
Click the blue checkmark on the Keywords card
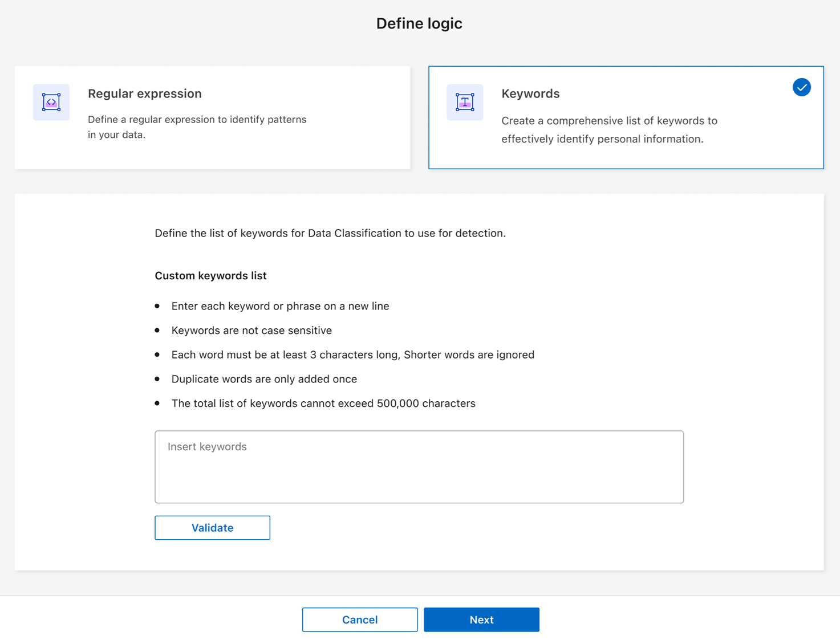pyautogui.click(x=801, y=87)
